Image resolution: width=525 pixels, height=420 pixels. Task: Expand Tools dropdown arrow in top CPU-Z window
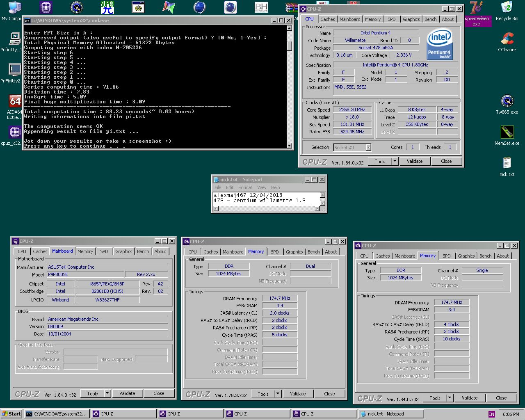(x=395, y=161)
